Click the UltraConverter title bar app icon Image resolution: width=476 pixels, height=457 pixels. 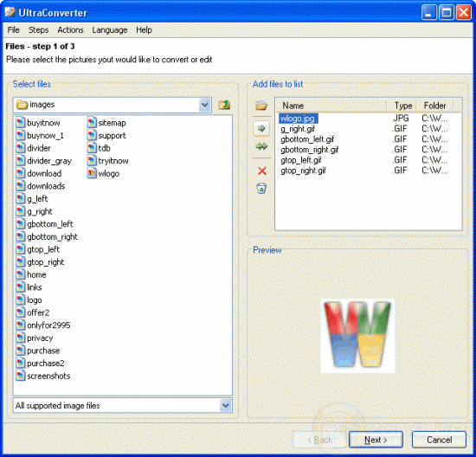10,13
